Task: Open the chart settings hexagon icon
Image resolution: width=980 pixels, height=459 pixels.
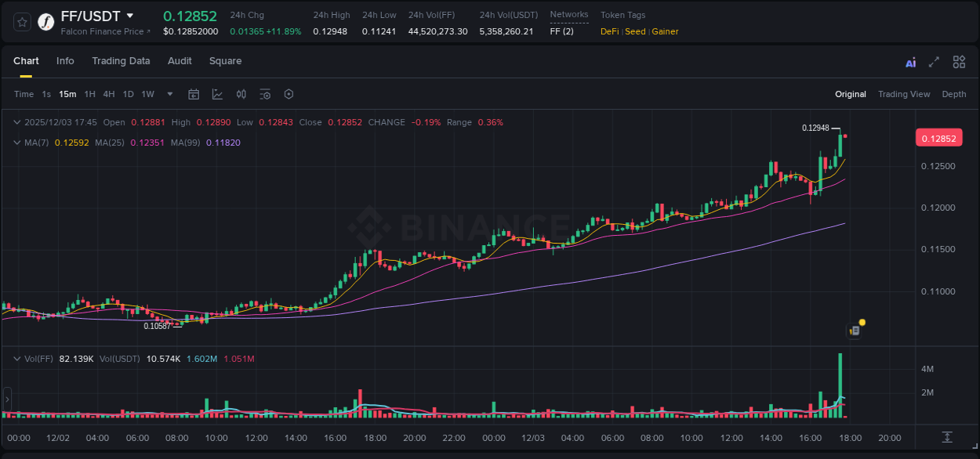Action: (x=288, y=94)
